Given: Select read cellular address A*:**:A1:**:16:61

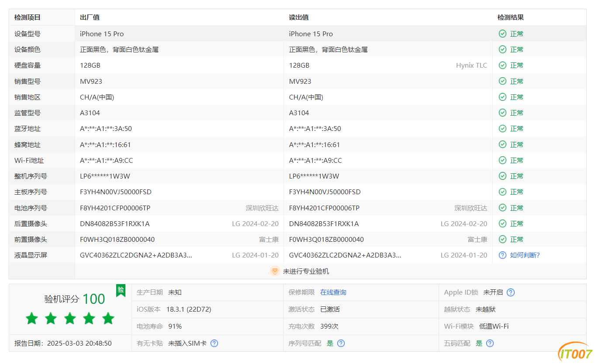Looking at the screenshot, I should tap(315, 144).
